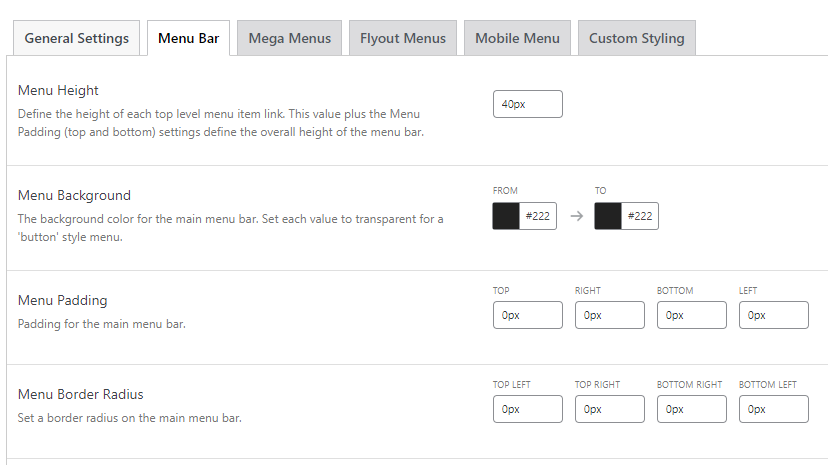Click the Border Radius TOP LEFT field
The height and width of the screenshot is (465, 828).
[x=527, y=409]
